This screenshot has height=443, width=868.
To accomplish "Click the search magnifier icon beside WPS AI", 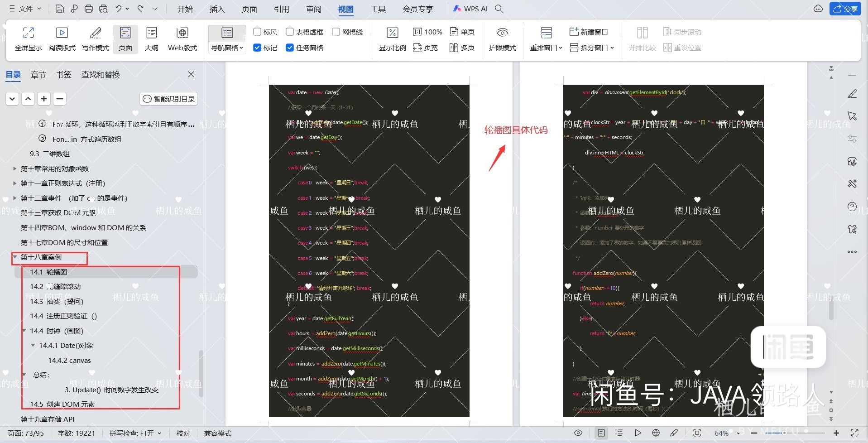I will (499, 9).
